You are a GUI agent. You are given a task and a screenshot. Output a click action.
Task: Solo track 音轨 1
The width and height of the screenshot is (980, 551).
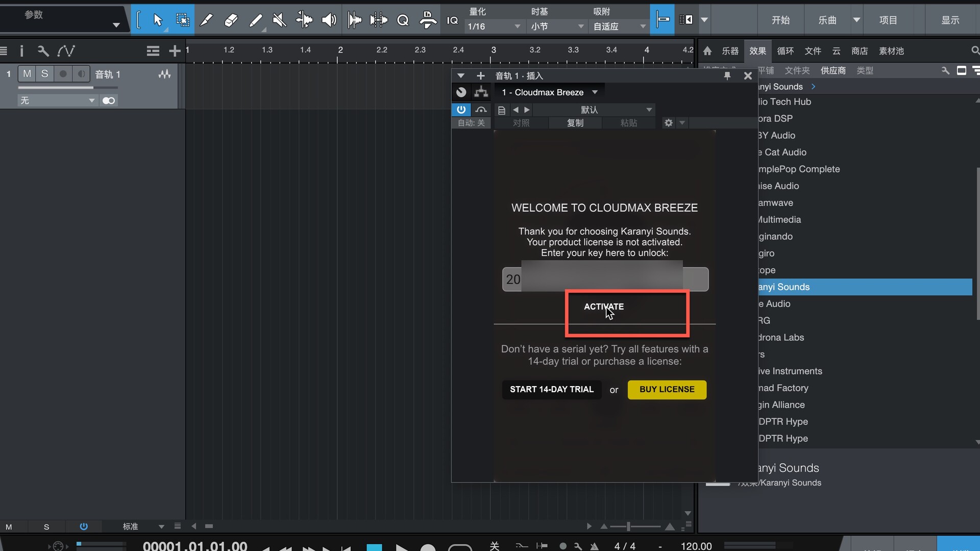point(45,74)
